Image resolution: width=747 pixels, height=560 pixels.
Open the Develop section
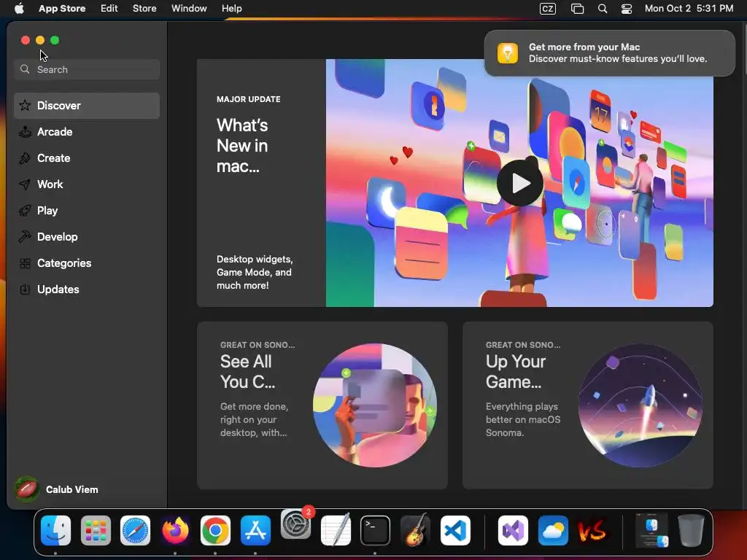[x=87, y=237]
